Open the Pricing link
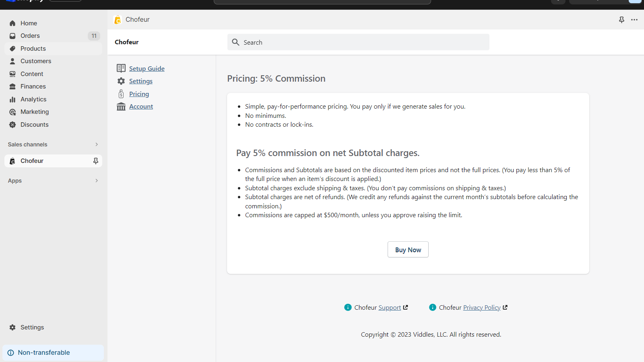The width and height of the screenshot is (644, 362). (x=139, y=94)
